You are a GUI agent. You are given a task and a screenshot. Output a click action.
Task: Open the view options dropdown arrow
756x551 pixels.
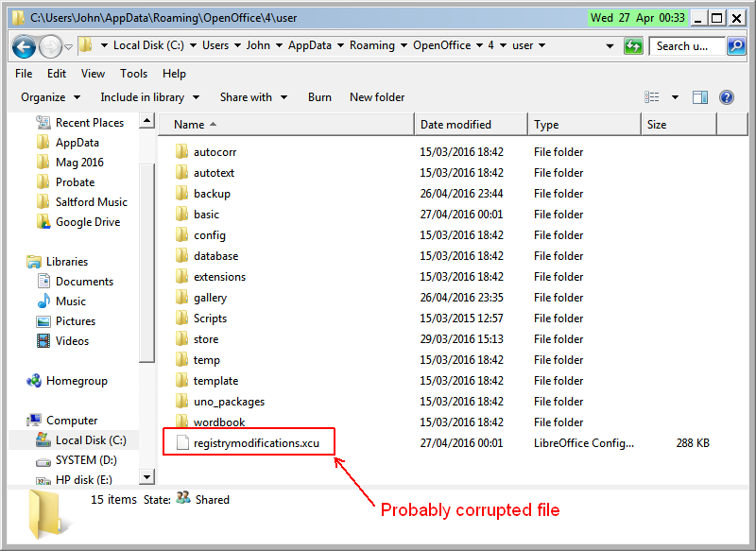point(675,97)
